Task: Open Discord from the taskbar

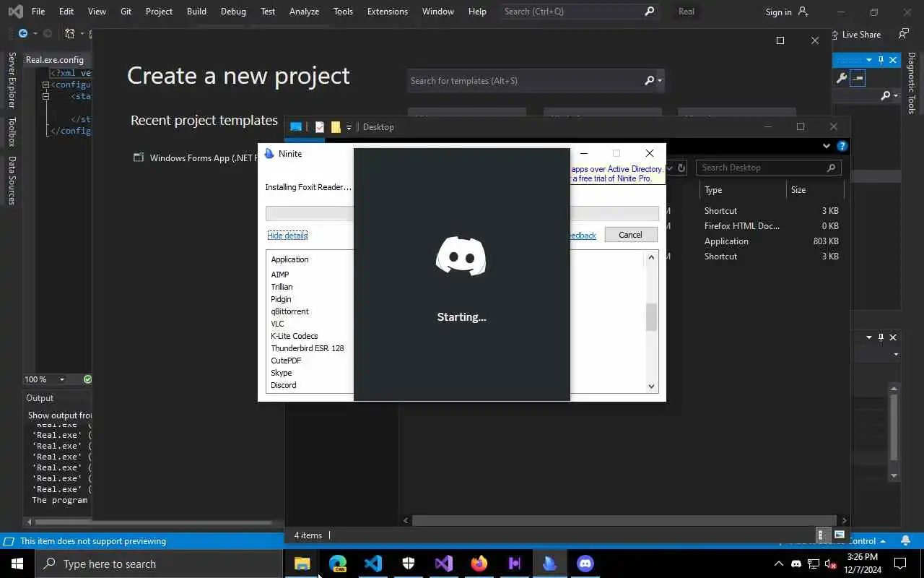Action: (585, 564)
